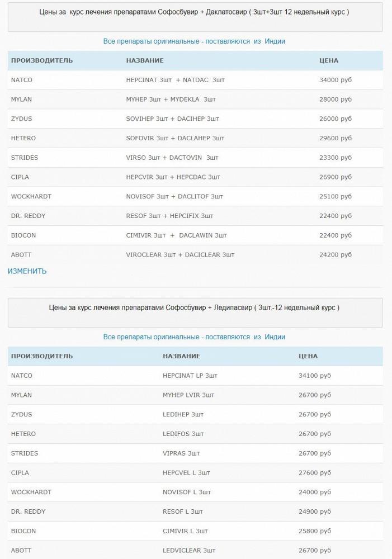Click the 34000 руб price for NATCO
This screenshot has height=559, width=392.
pos(335,80)
